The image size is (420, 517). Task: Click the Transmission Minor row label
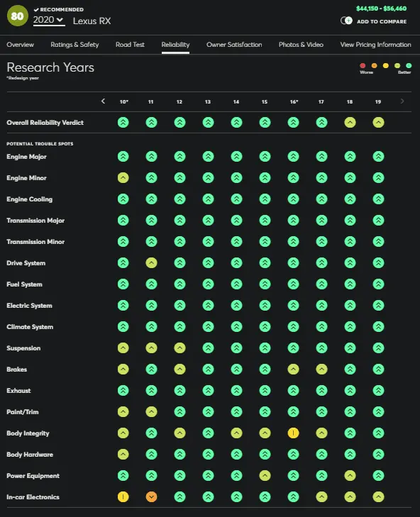tap(35, 242)
